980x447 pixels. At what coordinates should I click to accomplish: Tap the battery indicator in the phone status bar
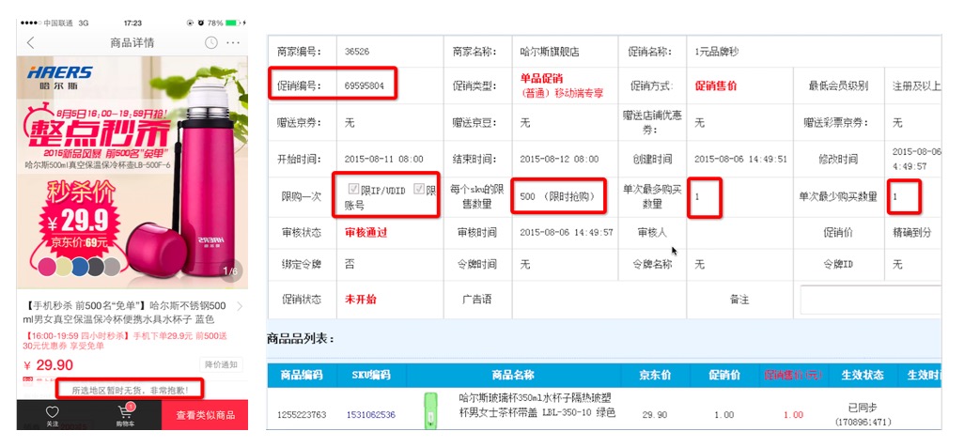(232, 23)
